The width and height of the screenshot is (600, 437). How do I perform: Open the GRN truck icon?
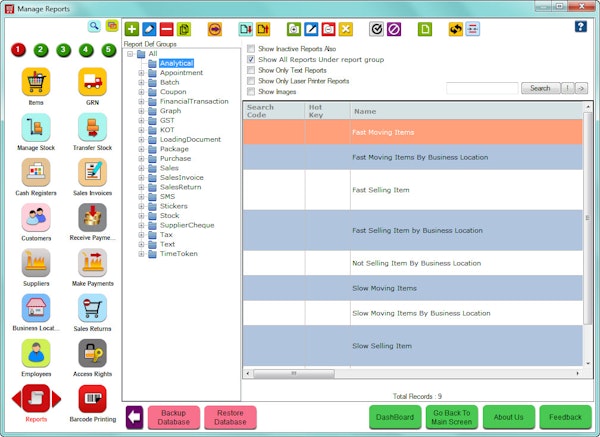[x=92, y=82]
